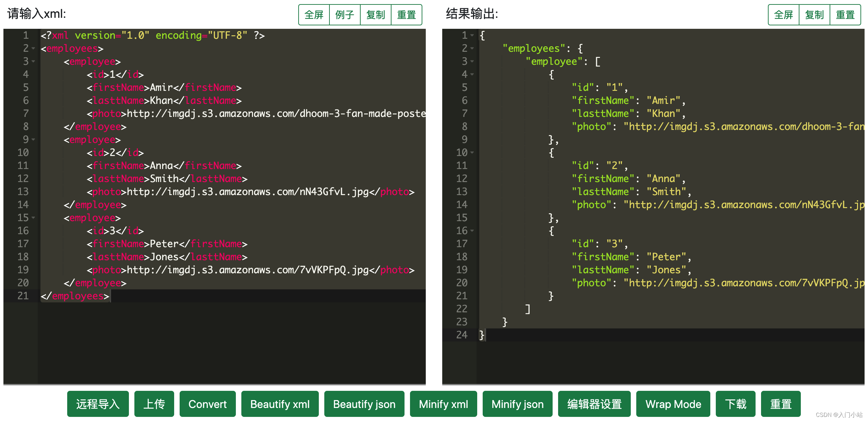
Task: Click Anna firstName line in XML
Action: (x=164, y=166)
